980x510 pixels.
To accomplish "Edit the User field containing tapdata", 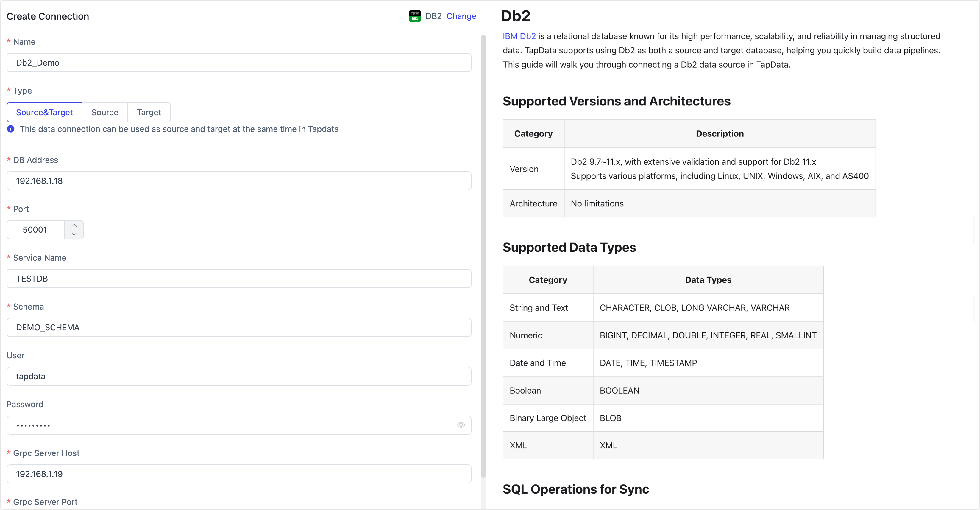I will point(239,376).
